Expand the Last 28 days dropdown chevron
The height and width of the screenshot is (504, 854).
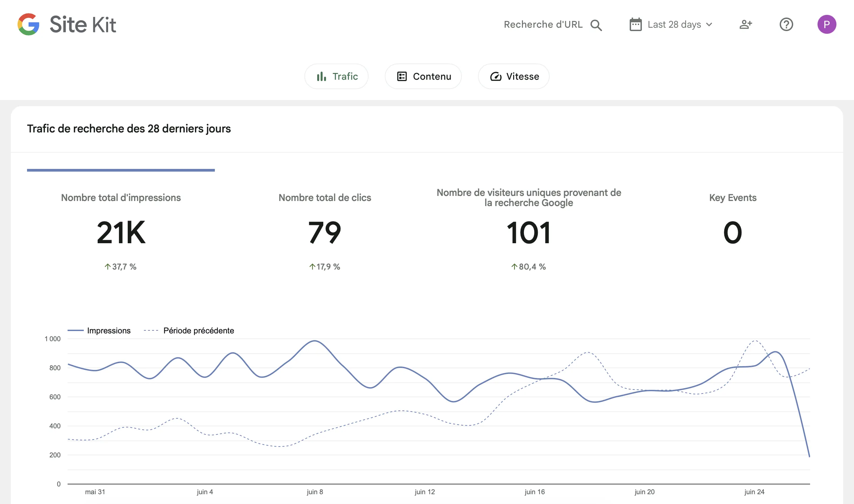point(709,24)
